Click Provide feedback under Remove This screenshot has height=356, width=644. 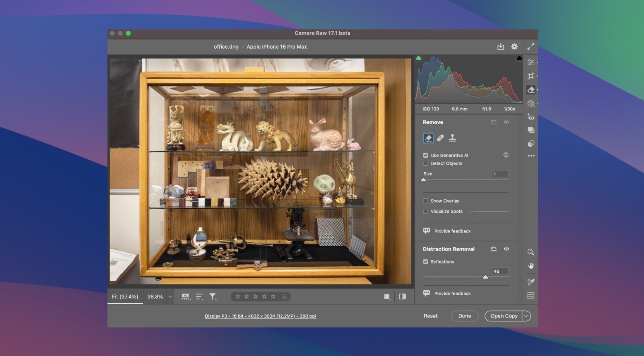(x=447, y=231)
